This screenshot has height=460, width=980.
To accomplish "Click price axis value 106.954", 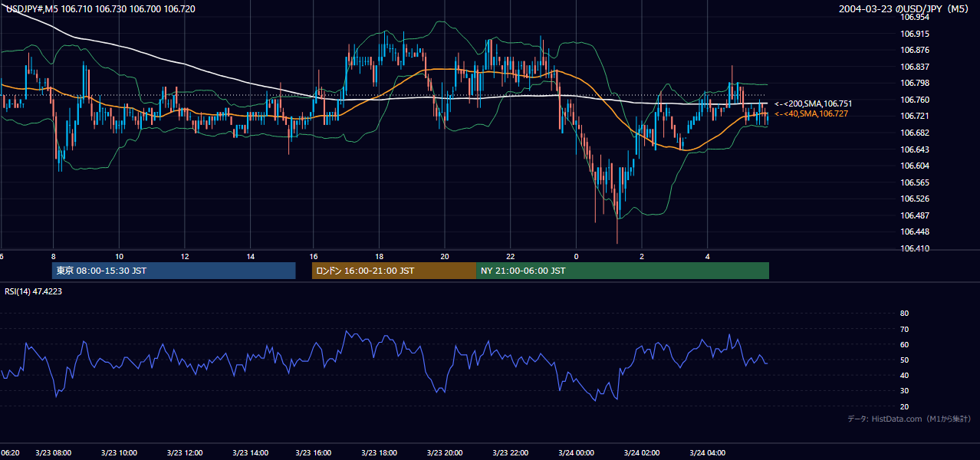I will (915, 16).
